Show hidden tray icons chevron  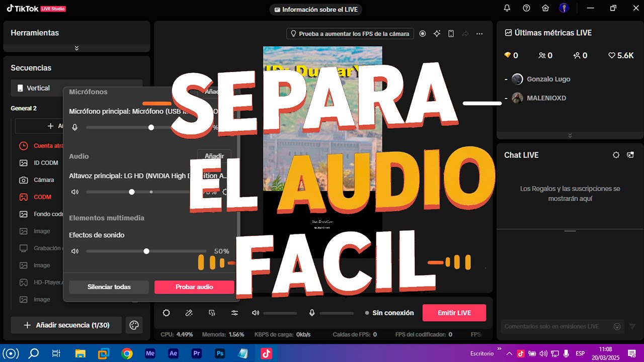[509, 353]
